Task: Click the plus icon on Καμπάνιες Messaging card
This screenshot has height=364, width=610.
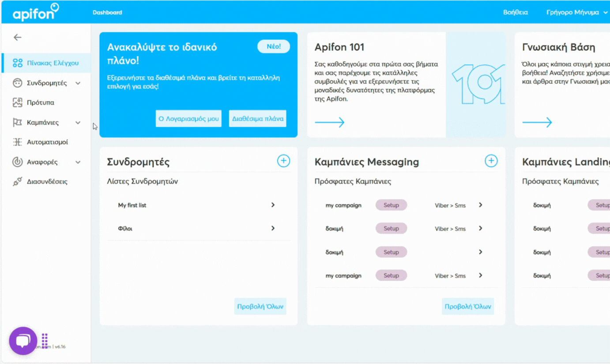Action: tap(491, 161)
